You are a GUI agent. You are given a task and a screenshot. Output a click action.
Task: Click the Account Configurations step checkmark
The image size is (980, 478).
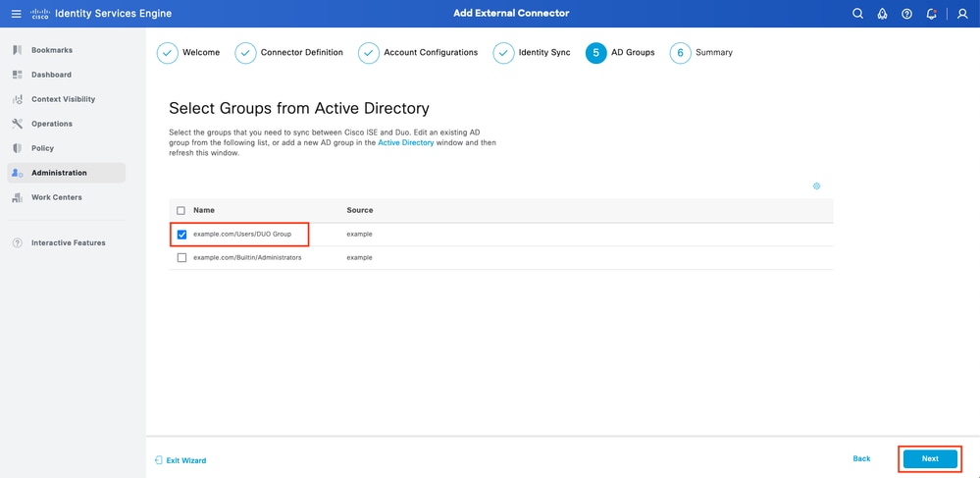pos(369,53)
